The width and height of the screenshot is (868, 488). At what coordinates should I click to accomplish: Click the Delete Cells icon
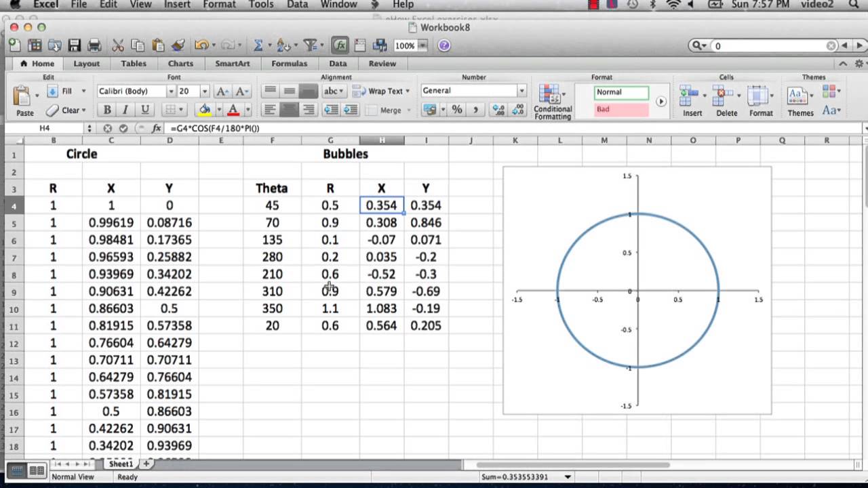[725, 95]
